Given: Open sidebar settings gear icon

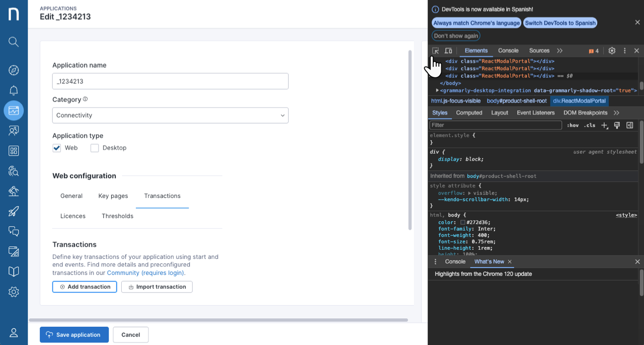Looking at the screenshot, I should (x=14, y=292).
